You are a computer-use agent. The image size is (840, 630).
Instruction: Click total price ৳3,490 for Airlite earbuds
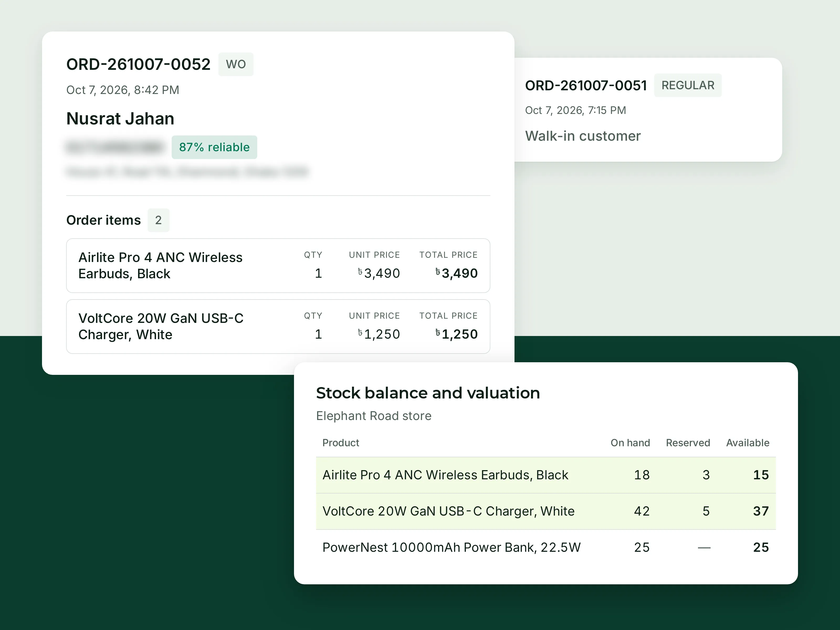tap(456, 273)
